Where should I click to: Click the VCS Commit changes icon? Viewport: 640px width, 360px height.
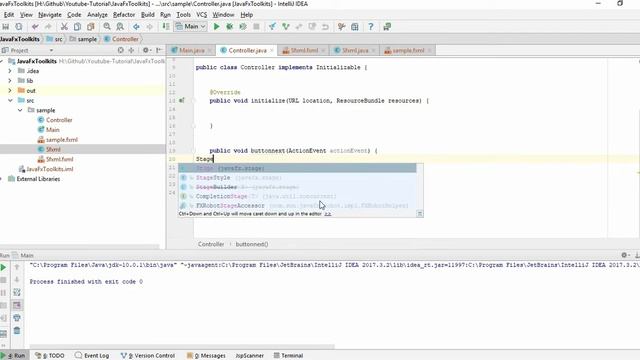coord(286,27)
